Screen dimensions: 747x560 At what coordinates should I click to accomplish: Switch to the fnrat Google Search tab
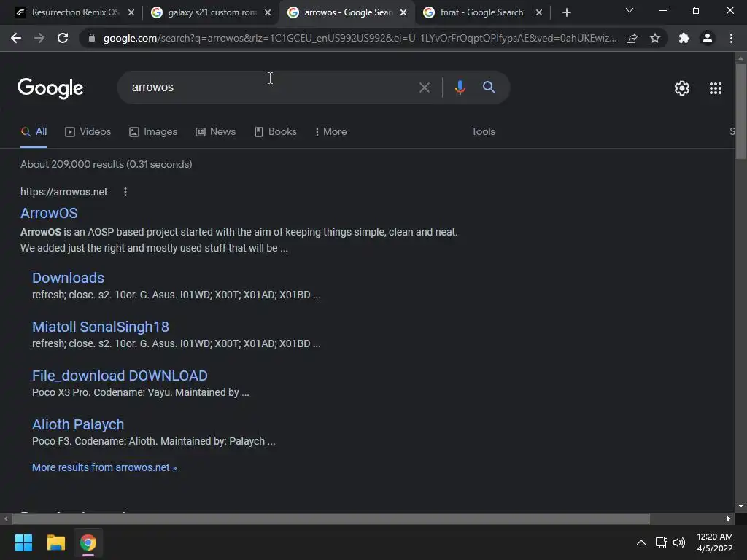coord(481,12)
